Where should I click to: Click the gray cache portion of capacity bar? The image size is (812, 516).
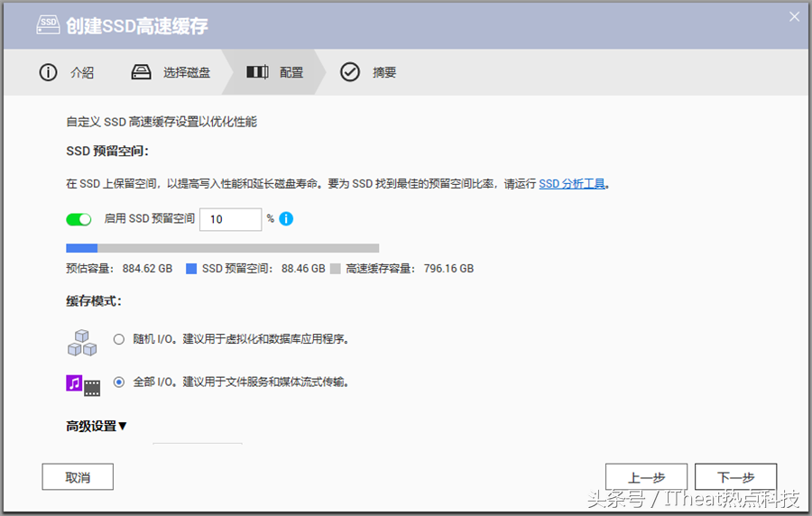click(238, 248)
